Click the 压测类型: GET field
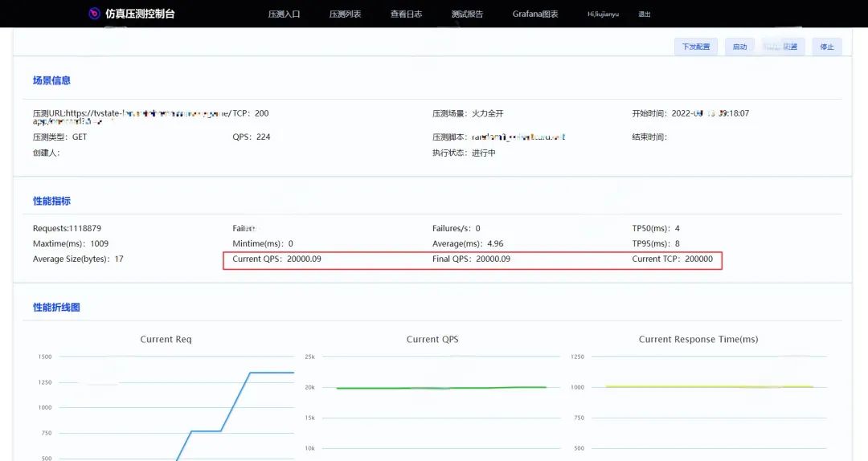Viewport: 868px width, 461px height. [x=59, y=137]
